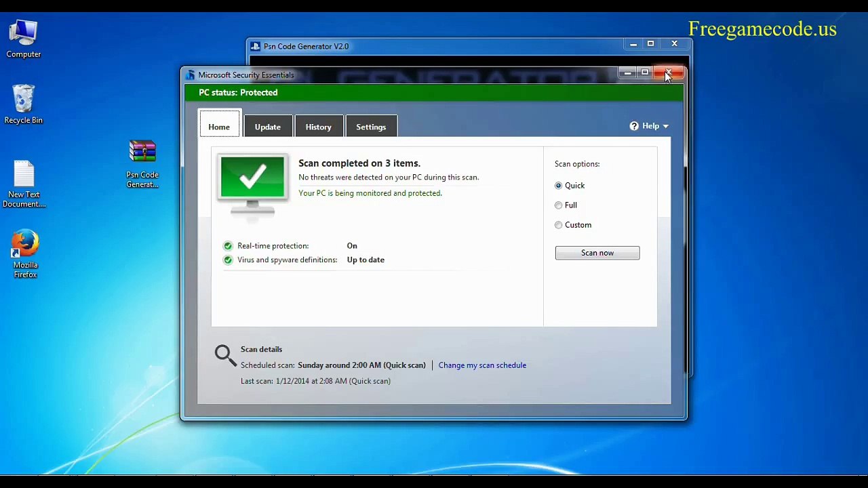Click 'Your PC is being monitored and protected.' text
The image size is (868, 488).
click(370, 193)
